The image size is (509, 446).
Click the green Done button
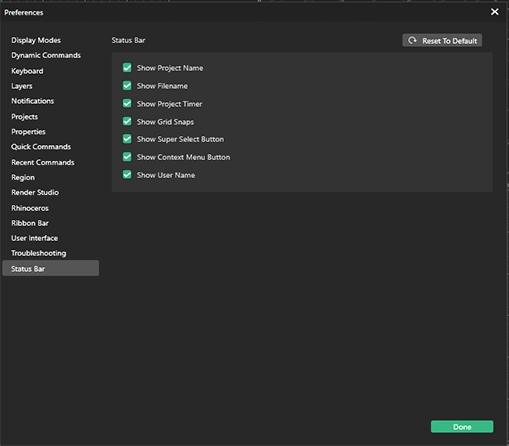coord(462,427)
